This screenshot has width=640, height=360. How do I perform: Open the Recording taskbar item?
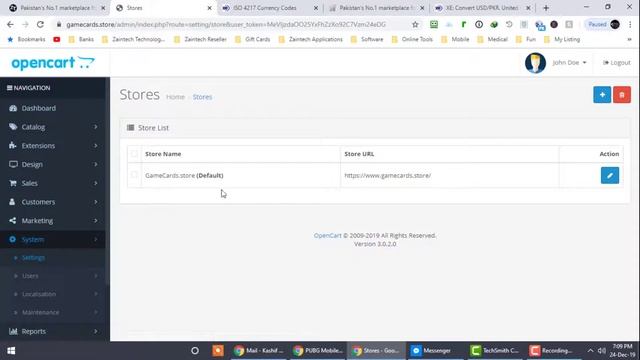[552, 351]
